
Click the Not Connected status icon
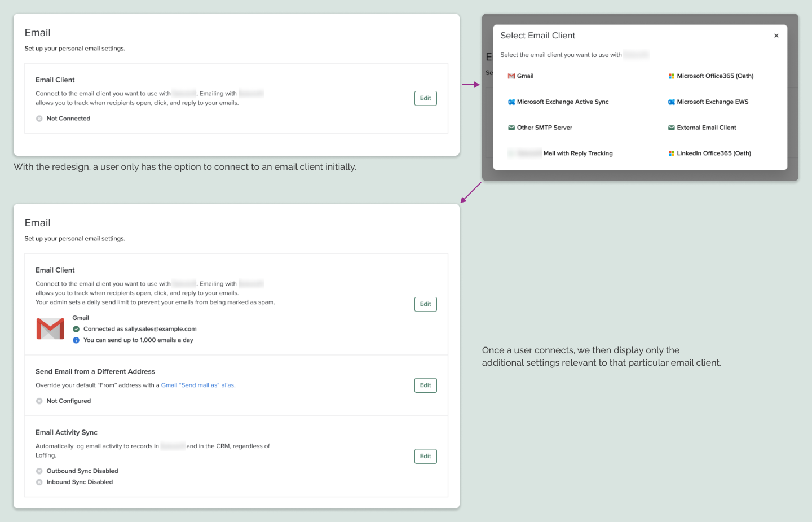click(39, 118)
